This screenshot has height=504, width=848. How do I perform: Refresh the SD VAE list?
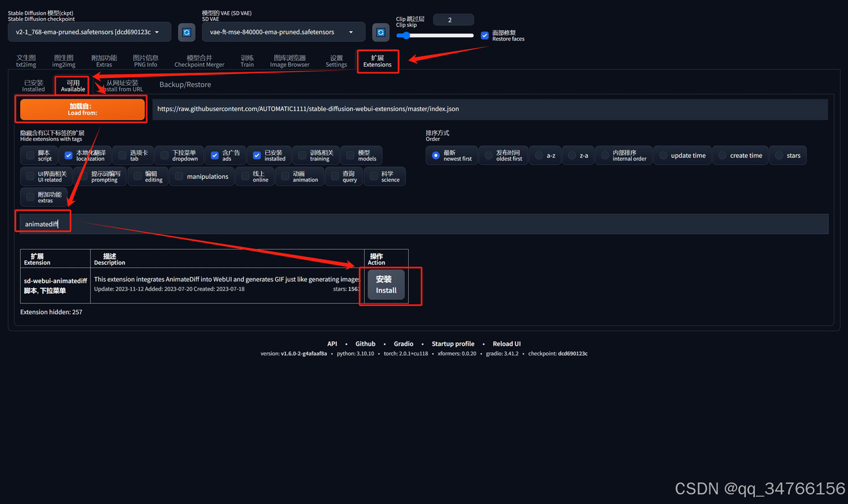[381, 32]
